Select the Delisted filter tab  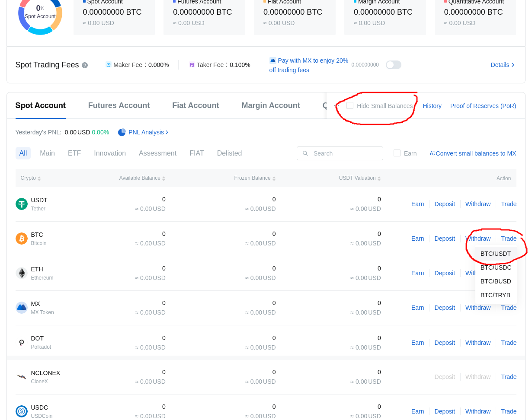tap(229, 153)
